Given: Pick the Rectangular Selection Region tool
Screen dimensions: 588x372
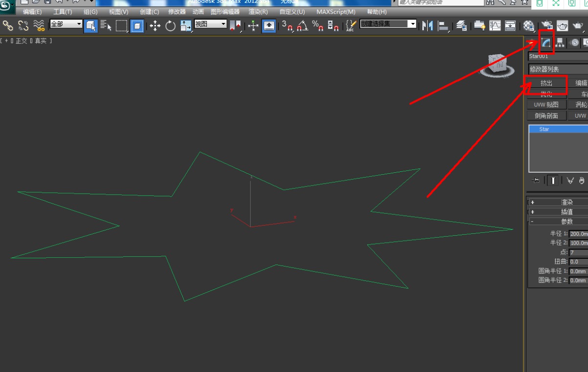Looking at the screenshot, I should tap(122, 25).
